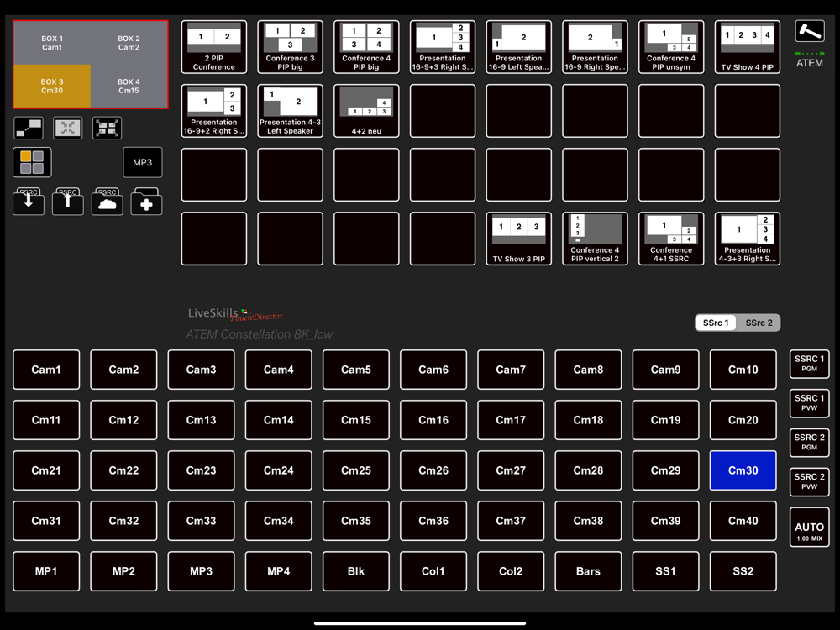The width and height of the screenshot is (840, 630).
Task: Switch to the SSrc 2 segment
Action: tap(759, 323)
